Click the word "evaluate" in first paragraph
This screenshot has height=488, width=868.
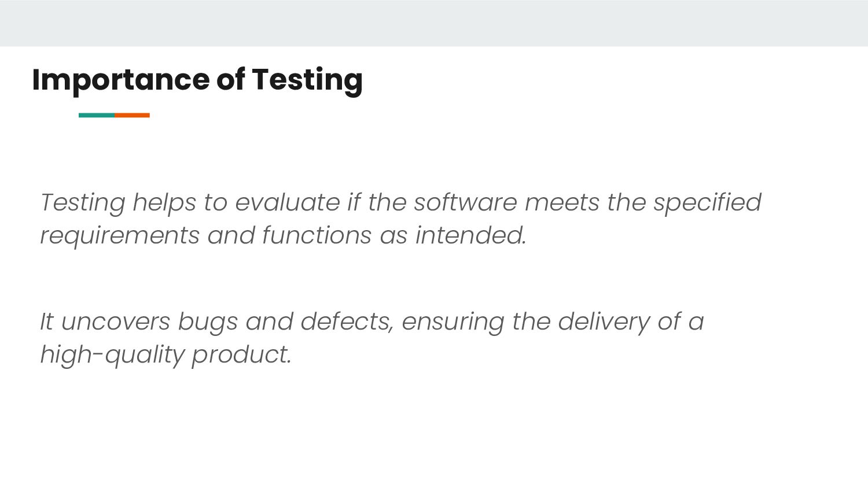[287, 202]
